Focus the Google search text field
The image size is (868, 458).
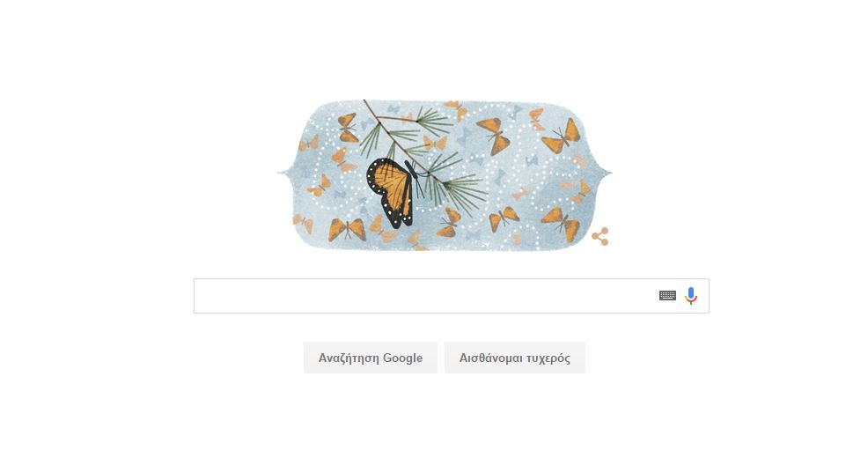pos(423,296)
